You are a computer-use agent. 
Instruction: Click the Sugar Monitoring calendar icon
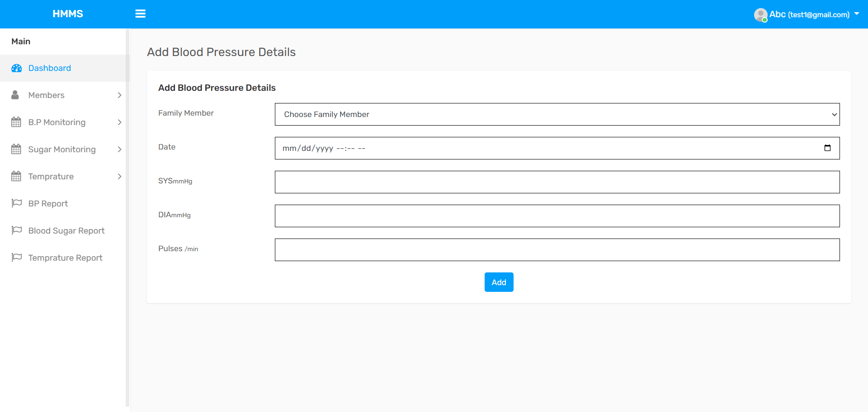(x=15, y=149)
